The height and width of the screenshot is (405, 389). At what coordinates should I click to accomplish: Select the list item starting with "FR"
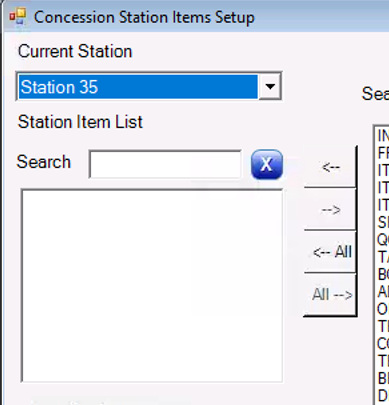383,153
